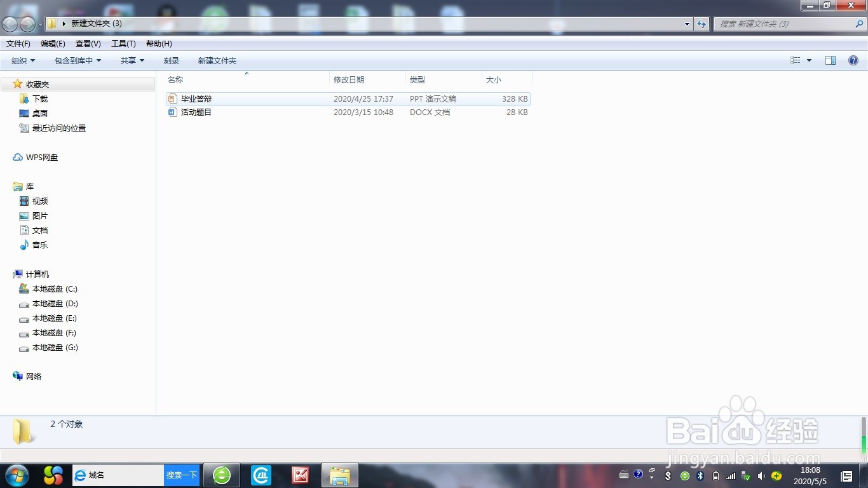Click the date 2020/4/25 17:37
The image size is (868, 488).
pos(363,99)
